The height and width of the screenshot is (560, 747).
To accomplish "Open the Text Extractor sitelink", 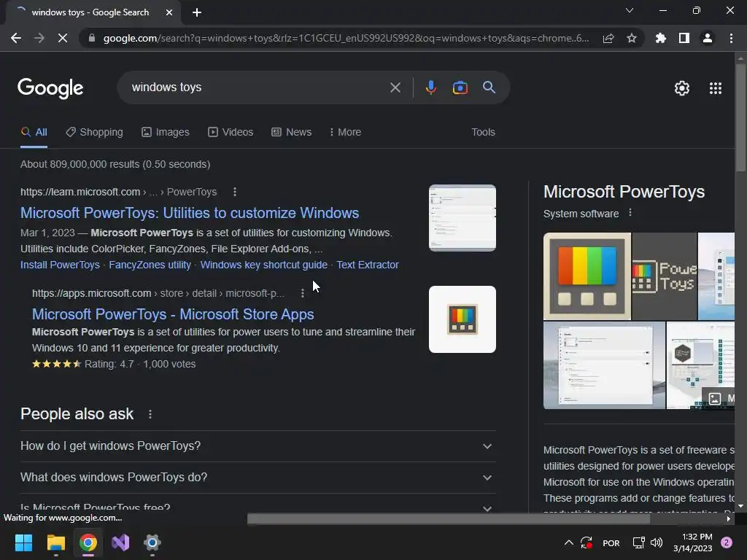I will point(368,265).
